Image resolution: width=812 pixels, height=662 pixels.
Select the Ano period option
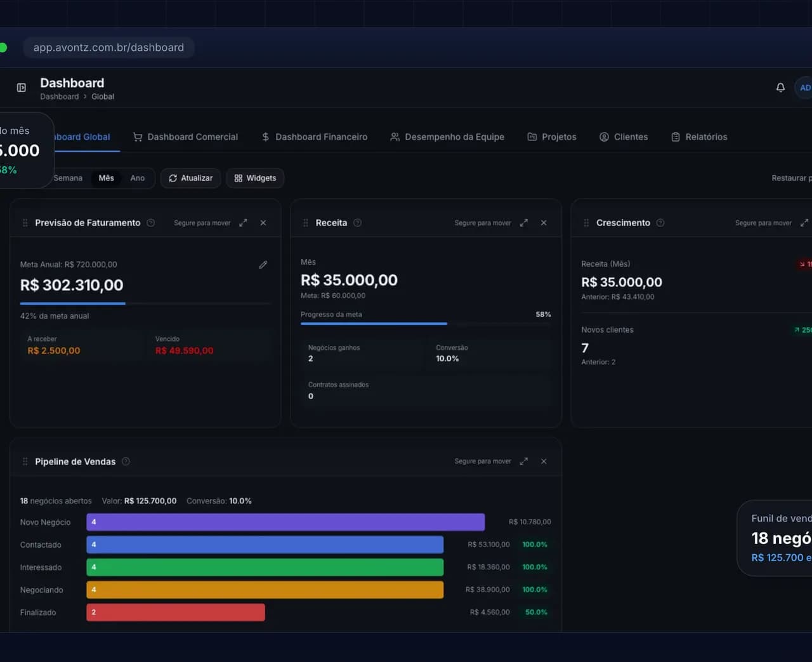coord(138,178)
